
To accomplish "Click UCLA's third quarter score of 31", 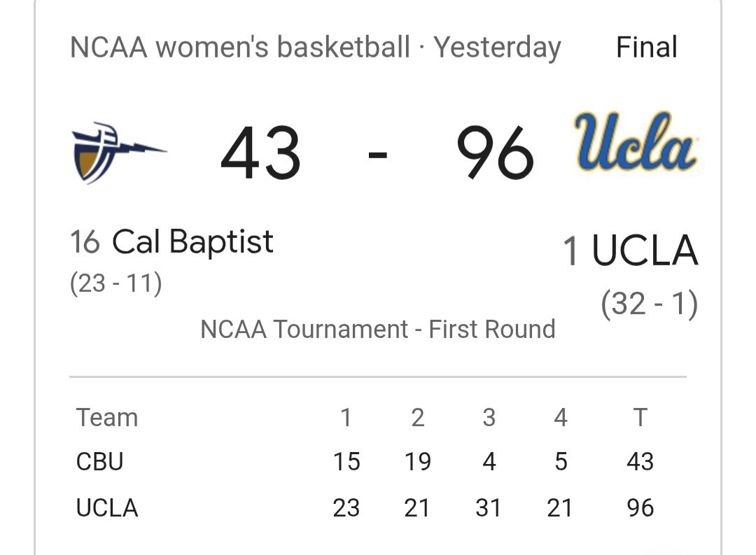I will [x=488, y=507].
